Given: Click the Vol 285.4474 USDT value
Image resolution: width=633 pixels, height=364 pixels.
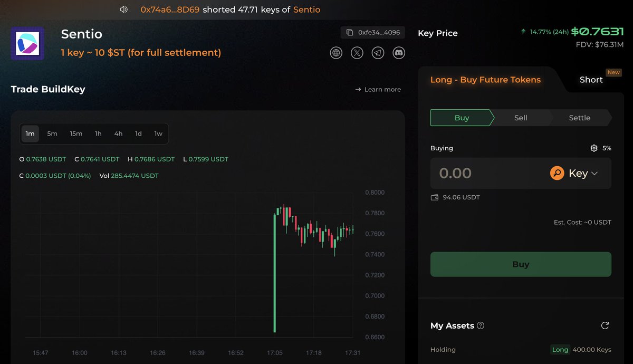Looking at the screenshot, I should pos(129,175).
